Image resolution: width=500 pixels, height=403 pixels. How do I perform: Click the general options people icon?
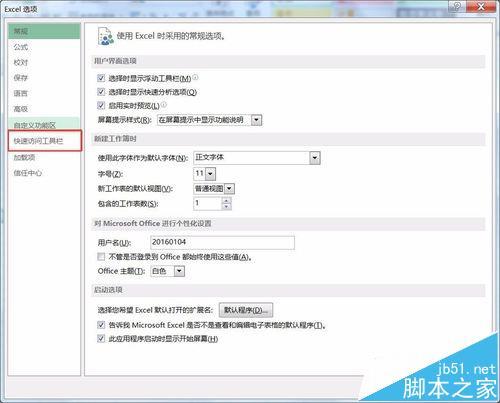106,36
